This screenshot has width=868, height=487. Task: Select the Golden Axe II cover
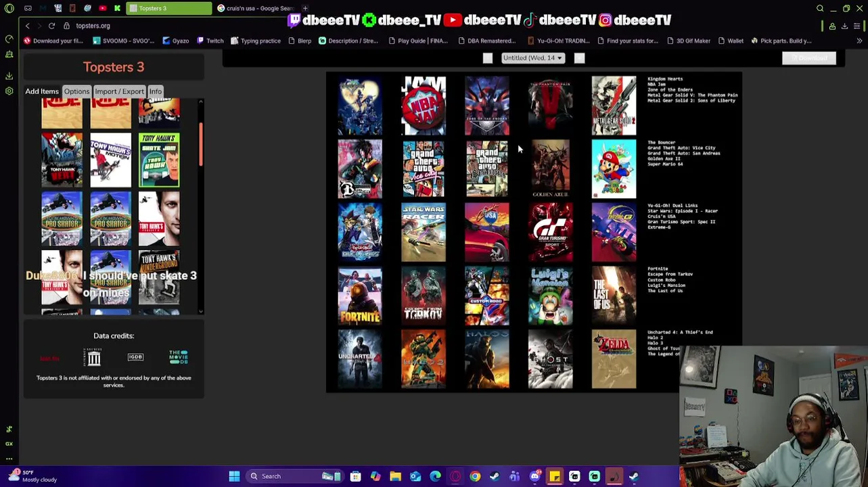click(x=550, y=169)
